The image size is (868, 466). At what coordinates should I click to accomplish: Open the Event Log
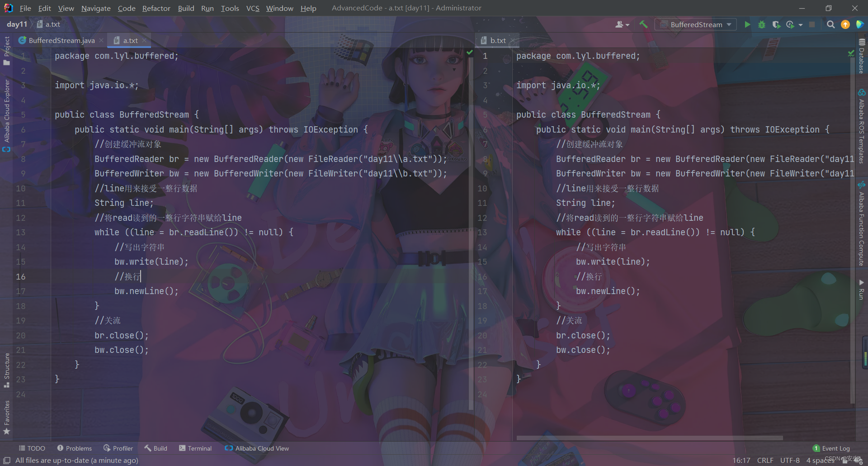pyautogui.click(x=835, y=448)
